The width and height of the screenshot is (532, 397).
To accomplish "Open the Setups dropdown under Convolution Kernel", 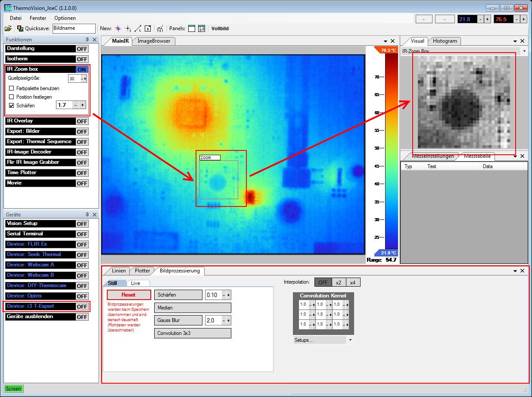I will click(350, 340).
